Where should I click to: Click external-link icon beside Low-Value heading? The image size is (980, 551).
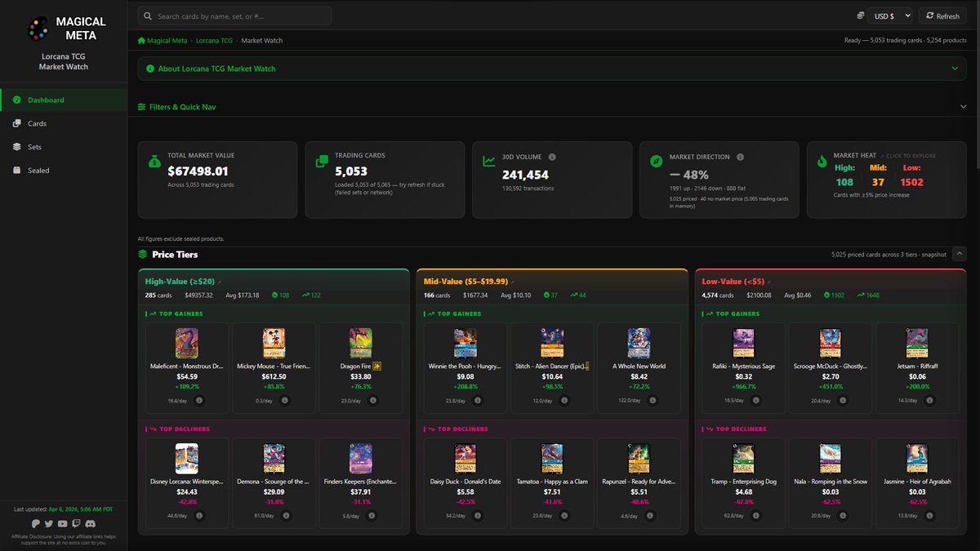click(x=768, y=282)
